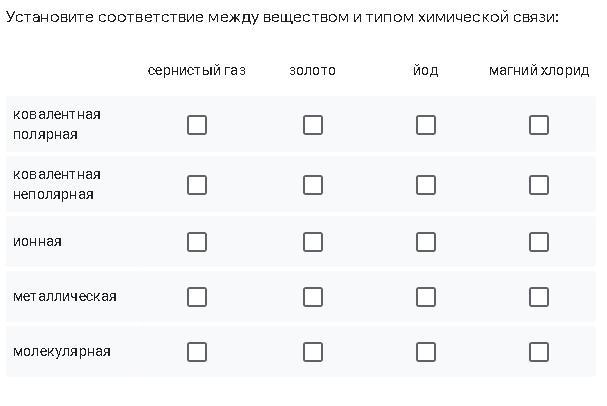607x406 pixels.
Task: Check ионная for магний хлорид
Action: 539,242
